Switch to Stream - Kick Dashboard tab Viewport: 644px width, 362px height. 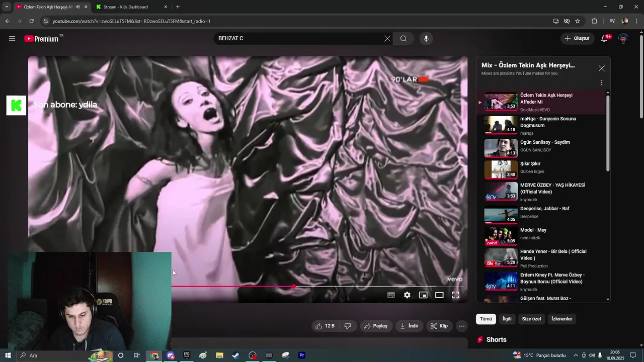[131, 7]
